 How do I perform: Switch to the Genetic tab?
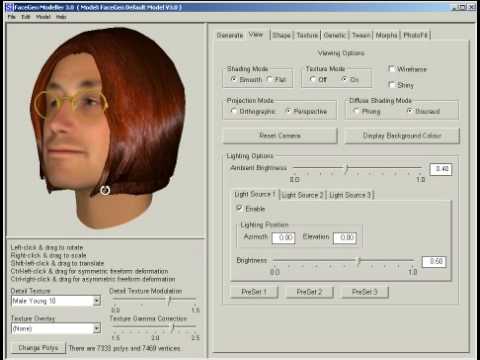point(335,35)
